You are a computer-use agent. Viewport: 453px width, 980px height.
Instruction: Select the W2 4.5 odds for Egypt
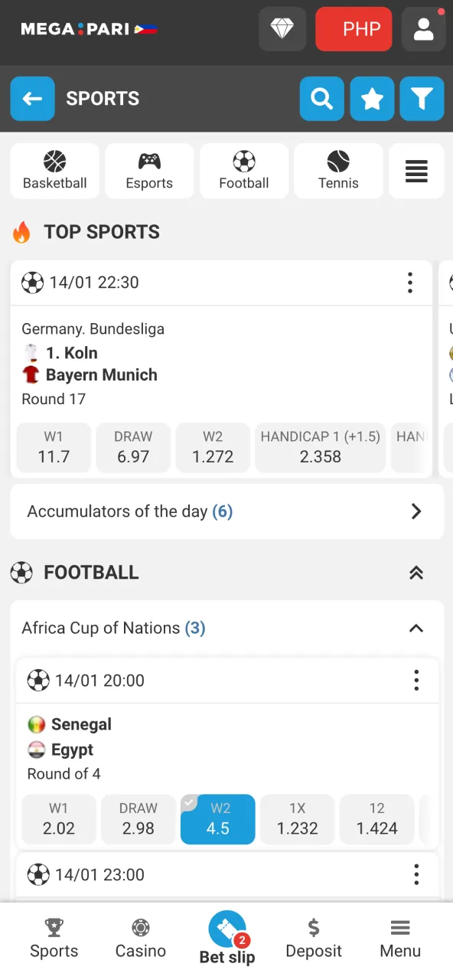pyautogui.click(x=217, y=819)
